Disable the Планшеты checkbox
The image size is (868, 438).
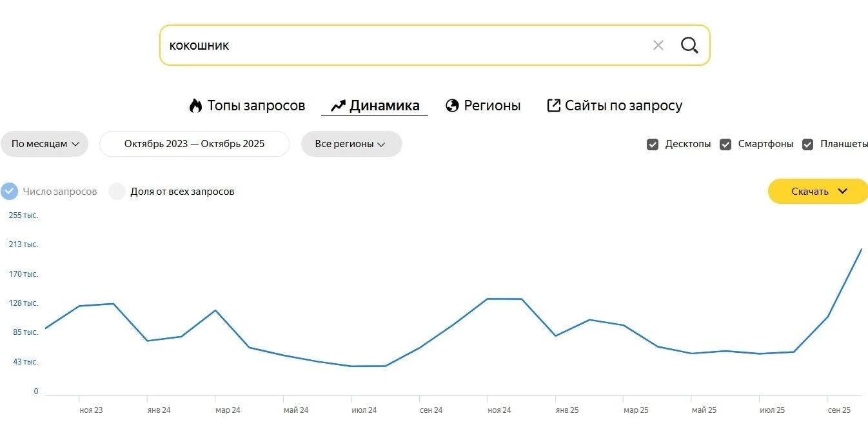[x=807, y=144]
